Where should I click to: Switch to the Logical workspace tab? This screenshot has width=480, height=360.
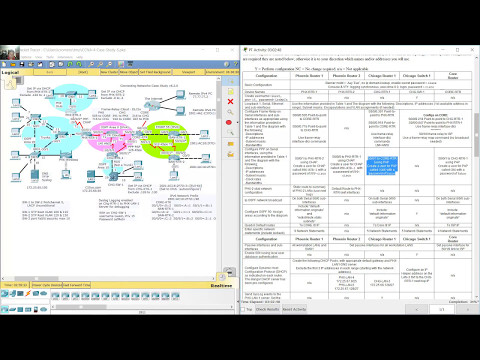[10, 72]
